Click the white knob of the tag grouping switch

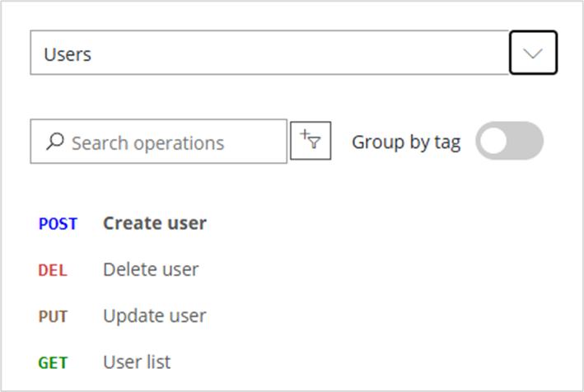tap(493, 141)
